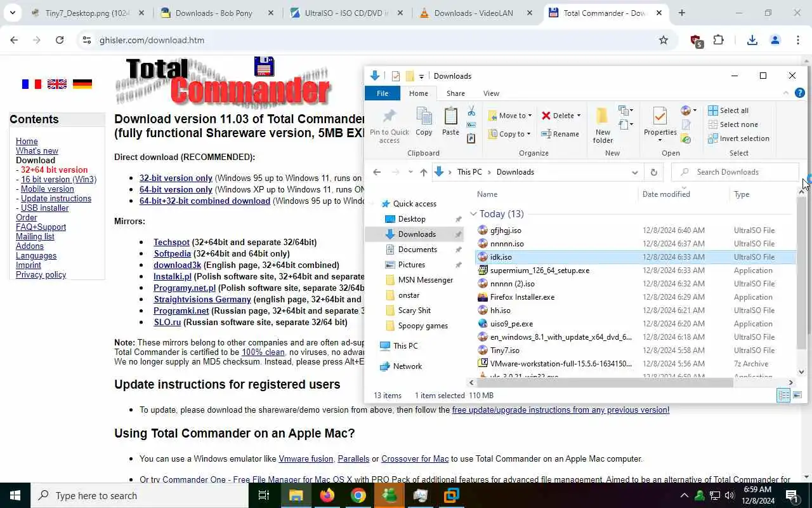Click the Paste shortcut icon in ribbon
This screenshot has width=812, height=508.
coord(471,138)
